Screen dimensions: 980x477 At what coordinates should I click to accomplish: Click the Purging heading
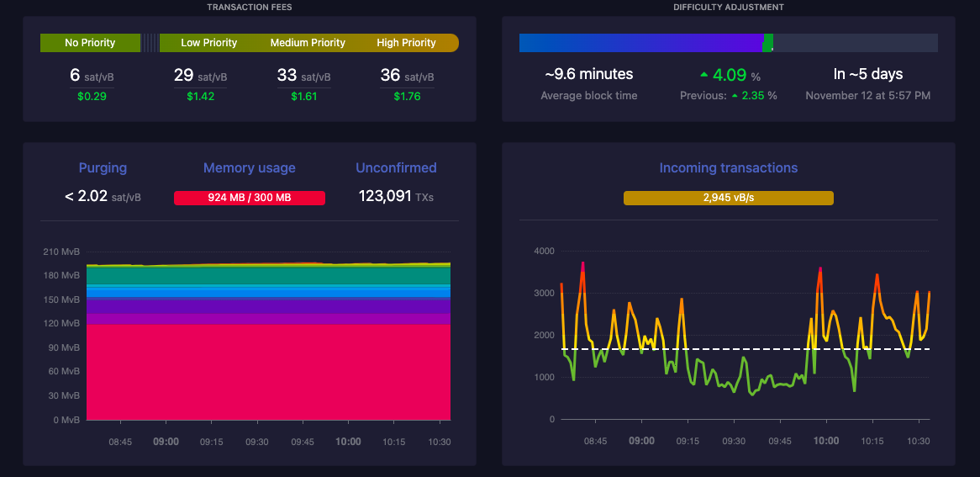click(103, 168)
